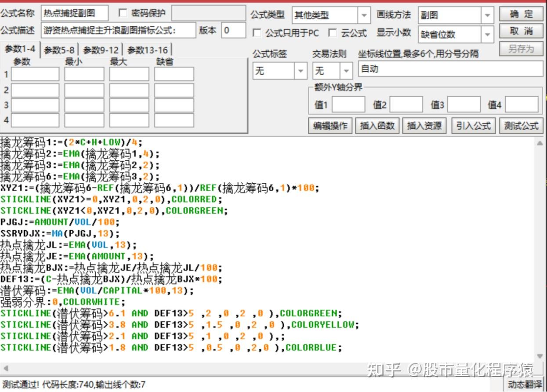Screen dimensions: 547x392
Task: Click the 公式名称 input field
Action: 75,13
